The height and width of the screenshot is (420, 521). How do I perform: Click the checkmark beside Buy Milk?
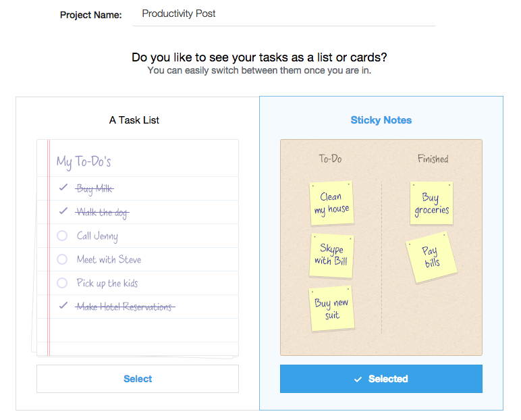point(63,188)
